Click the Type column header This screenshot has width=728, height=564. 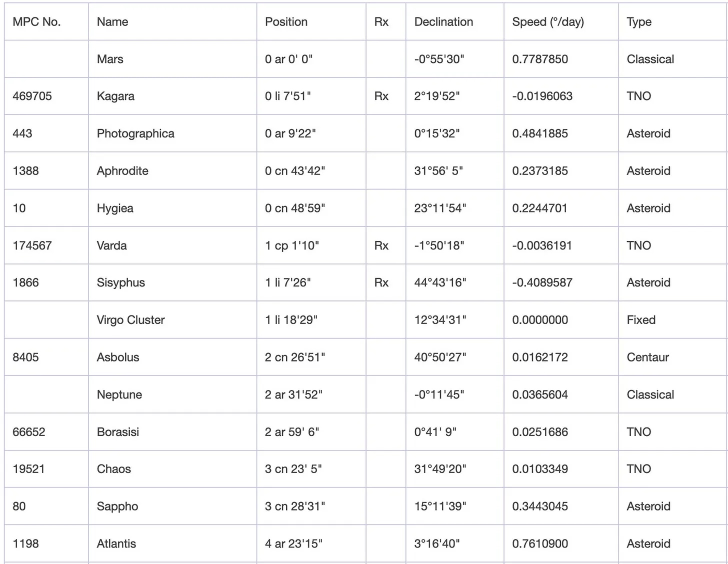639,22
